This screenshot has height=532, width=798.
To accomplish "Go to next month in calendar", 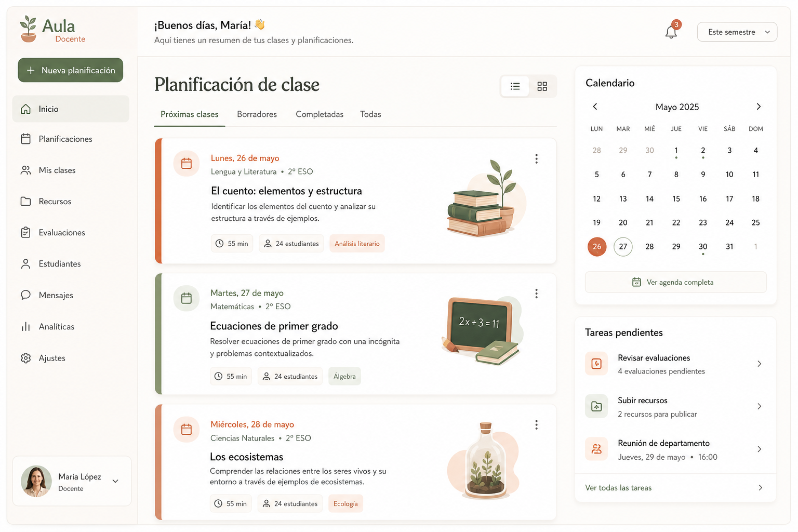I will (x=759, y=107).
